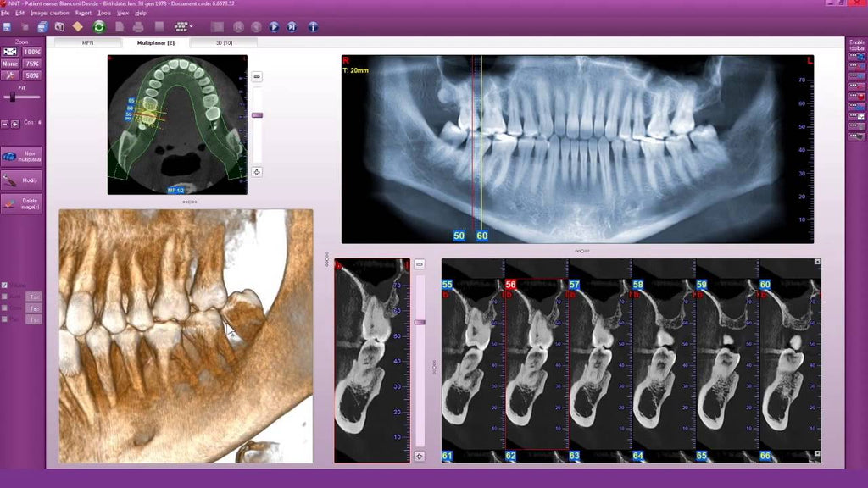Toggle the second checkbox below Volume
868x488 pixels.
point(5,297)
